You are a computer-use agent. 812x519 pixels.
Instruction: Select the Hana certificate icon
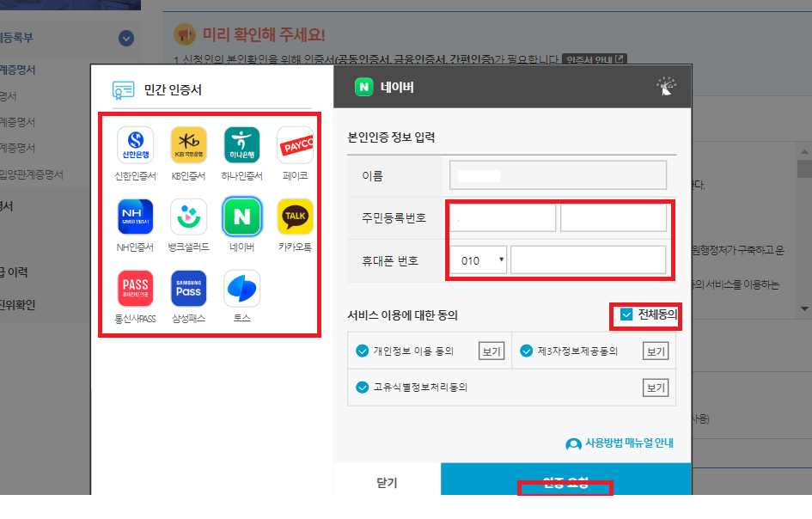click(241, 145)
